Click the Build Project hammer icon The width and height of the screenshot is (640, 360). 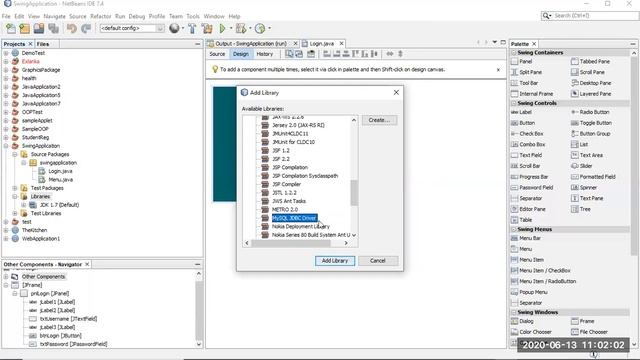point(192,28)
